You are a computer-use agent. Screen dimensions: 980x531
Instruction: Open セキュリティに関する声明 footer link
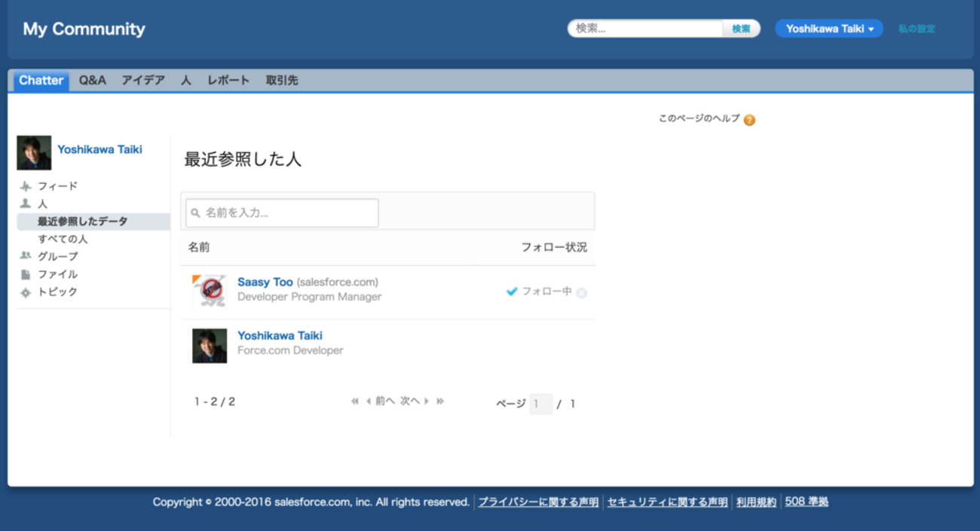point(668,502)
